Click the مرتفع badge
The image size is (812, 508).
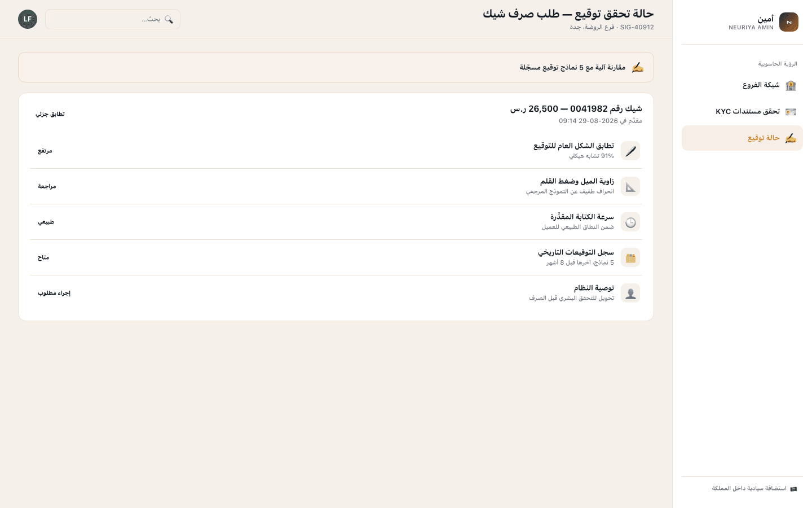(x=45, y=151)
